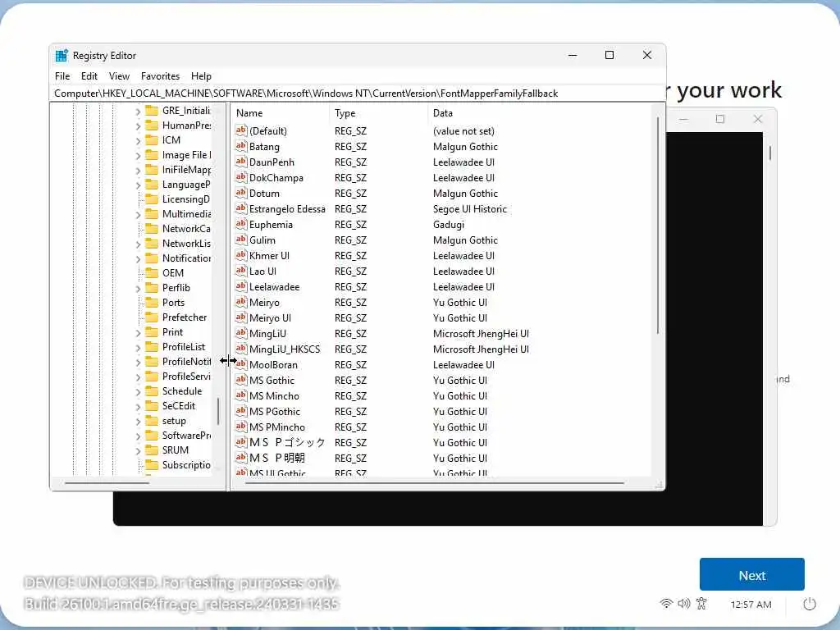The width and height of the screenshot is (840, 630).
Task: Select the SeCEdit key in tree
Action: [179, 405]
